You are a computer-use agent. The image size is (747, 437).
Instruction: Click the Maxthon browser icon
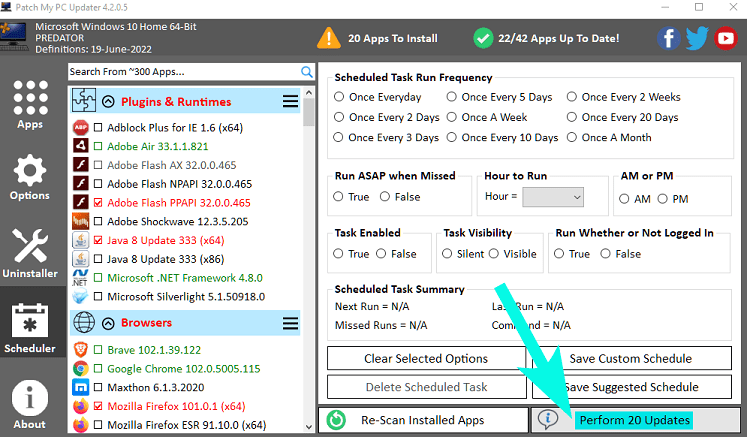pos(81,387)
